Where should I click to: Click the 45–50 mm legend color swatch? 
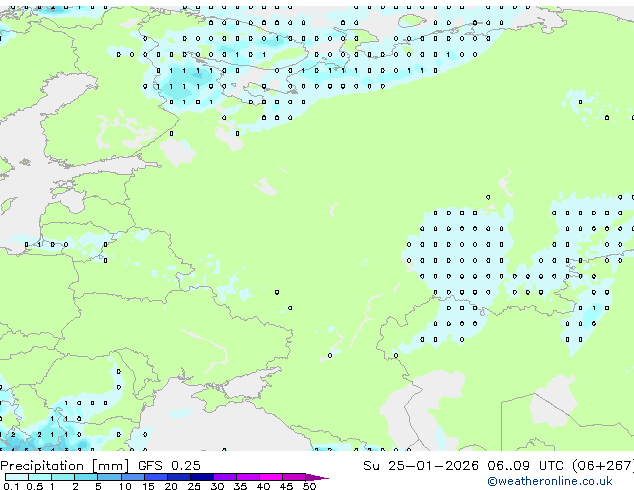click(x=294, y=477)
